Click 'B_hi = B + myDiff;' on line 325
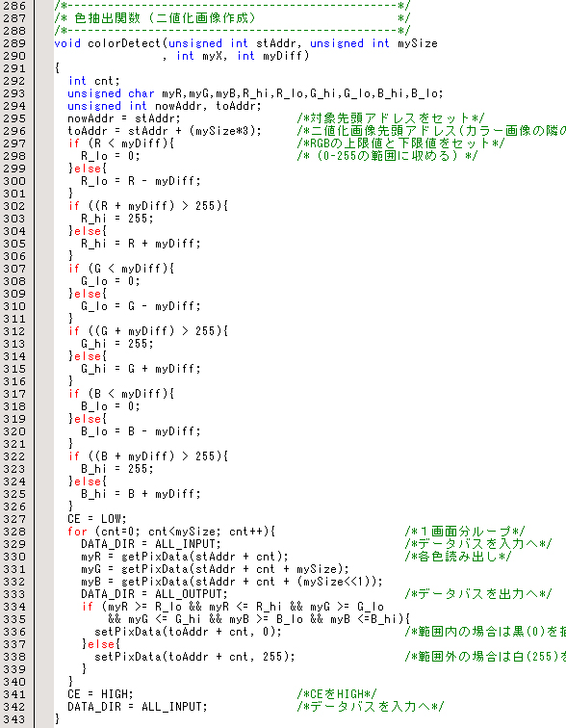Viewport: 566px width, 728px height. click(141, 494)
